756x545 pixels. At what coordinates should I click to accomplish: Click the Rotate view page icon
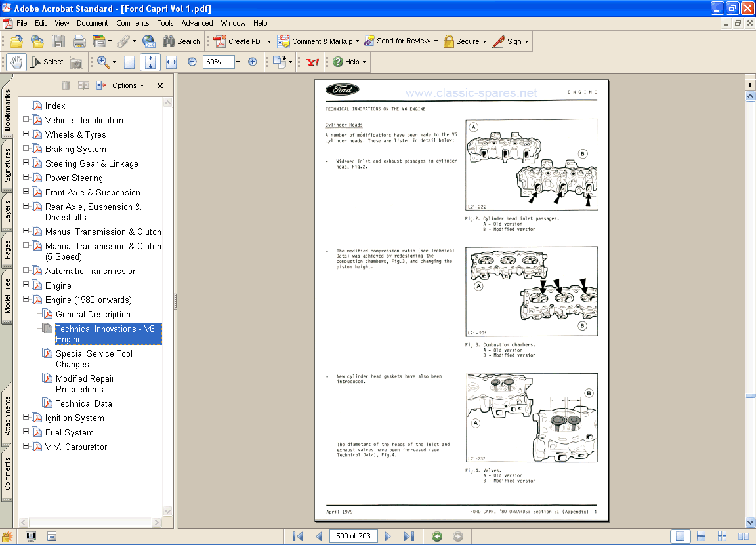279,62
